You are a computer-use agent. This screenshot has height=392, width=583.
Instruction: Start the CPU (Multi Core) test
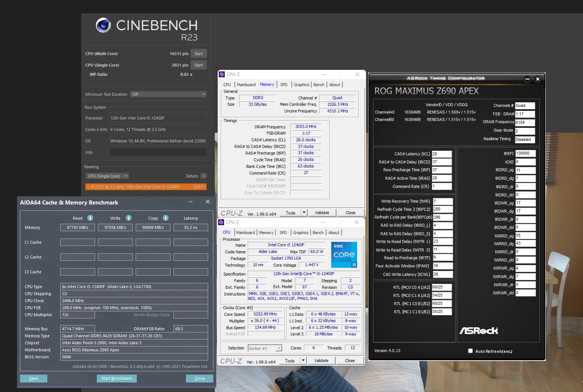pos(199,54)
